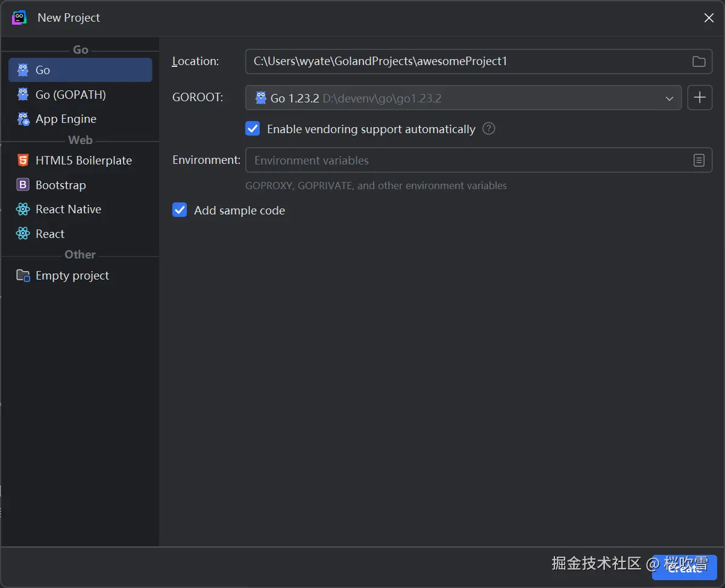
Task: Click the GOPROXY, GOPRIVATE hint text
Action: [376, 186]
